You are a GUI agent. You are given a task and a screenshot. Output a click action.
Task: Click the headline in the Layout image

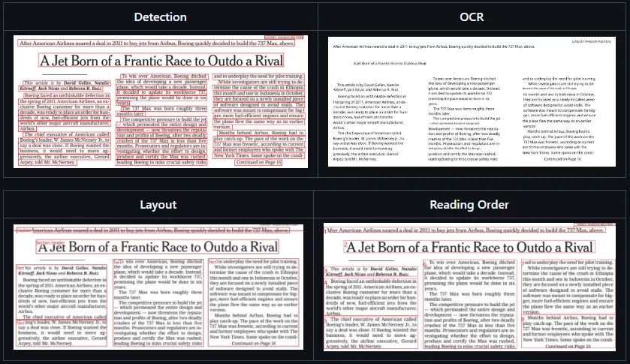(158, 247)
